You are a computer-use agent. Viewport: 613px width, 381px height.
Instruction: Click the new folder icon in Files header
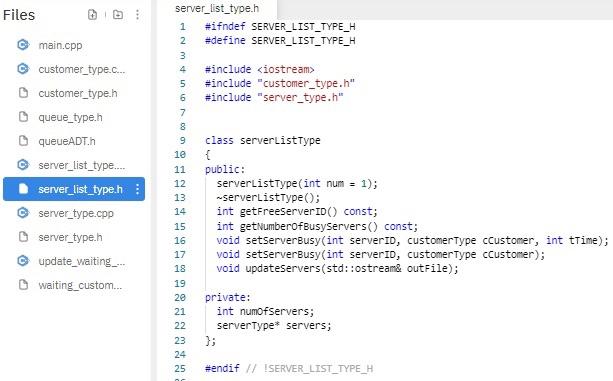tap(118, 15)
